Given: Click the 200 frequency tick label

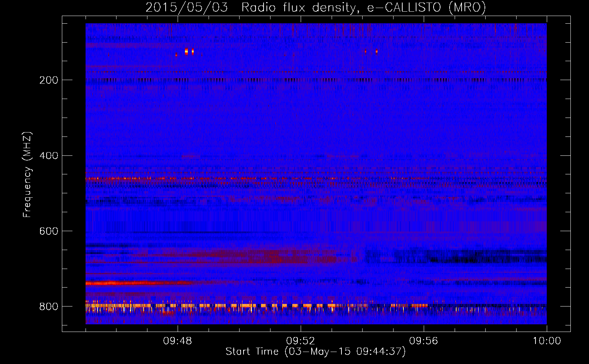Looking at the screenshot, I should (48, 80).
